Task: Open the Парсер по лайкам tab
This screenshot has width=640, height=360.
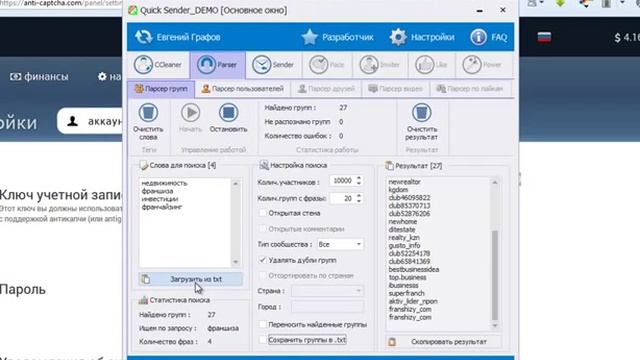Action: tap(470, 89)
